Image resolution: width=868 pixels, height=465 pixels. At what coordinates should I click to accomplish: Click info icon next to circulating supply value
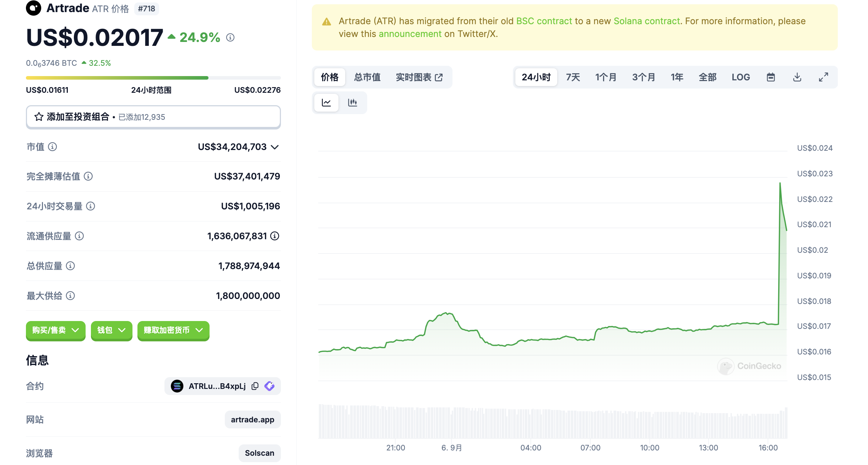pyautogui.click(x=275, y=236)
